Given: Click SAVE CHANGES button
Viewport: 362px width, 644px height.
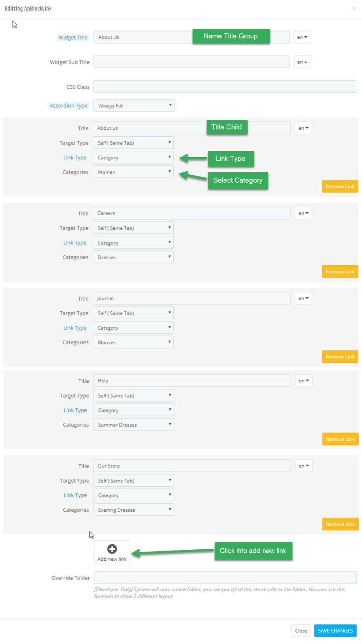Looking at the screenshot, I should coord(335,631).
